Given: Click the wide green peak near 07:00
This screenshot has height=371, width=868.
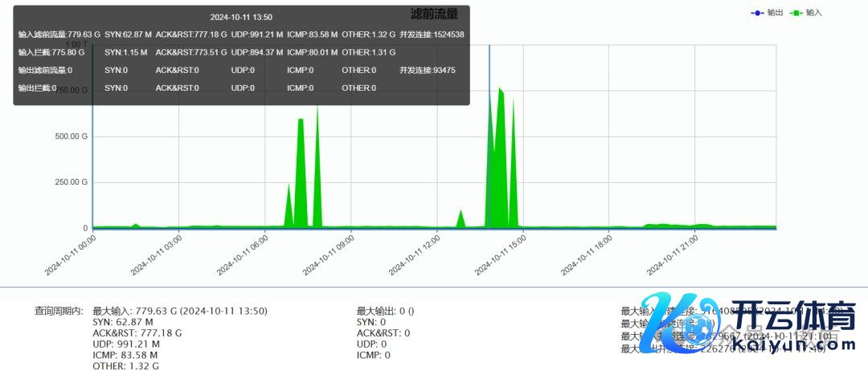Looking at the screenshot, I should pos(301,177).
